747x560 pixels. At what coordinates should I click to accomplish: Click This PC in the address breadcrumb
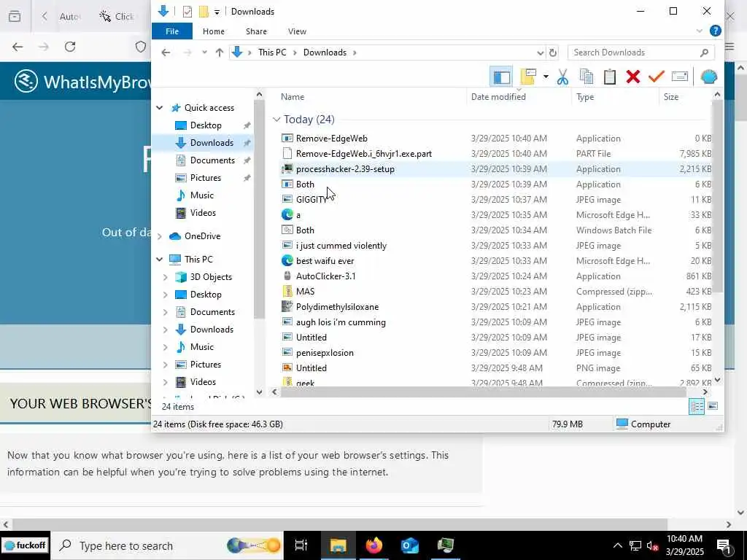pyautogui.click(x=272, y=52)
